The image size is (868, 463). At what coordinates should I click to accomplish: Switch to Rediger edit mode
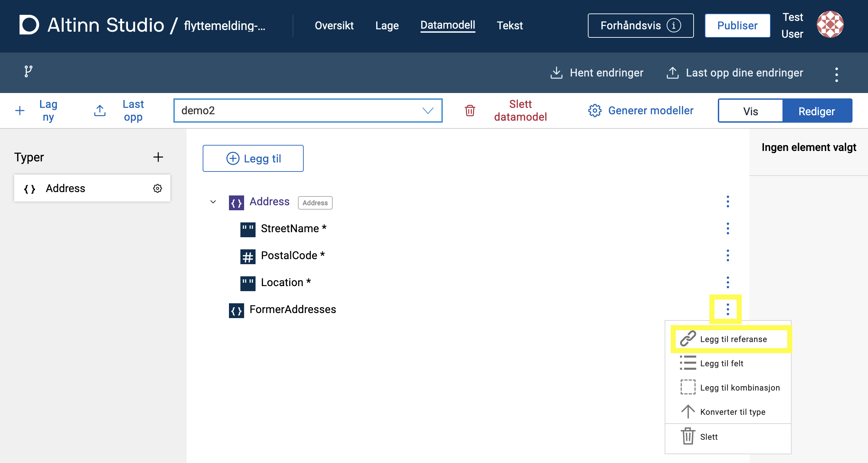817,111
